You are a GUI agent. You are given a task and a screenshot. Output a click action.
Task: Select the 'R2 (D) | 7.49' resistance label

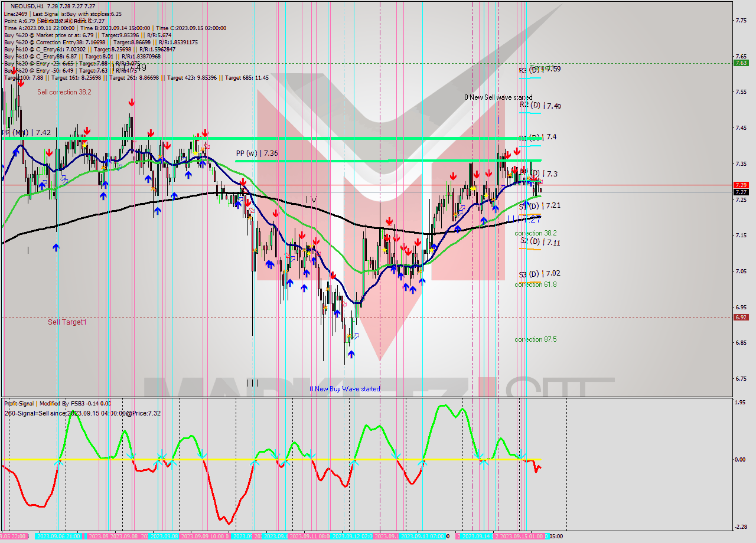click(x=540, y=106)
